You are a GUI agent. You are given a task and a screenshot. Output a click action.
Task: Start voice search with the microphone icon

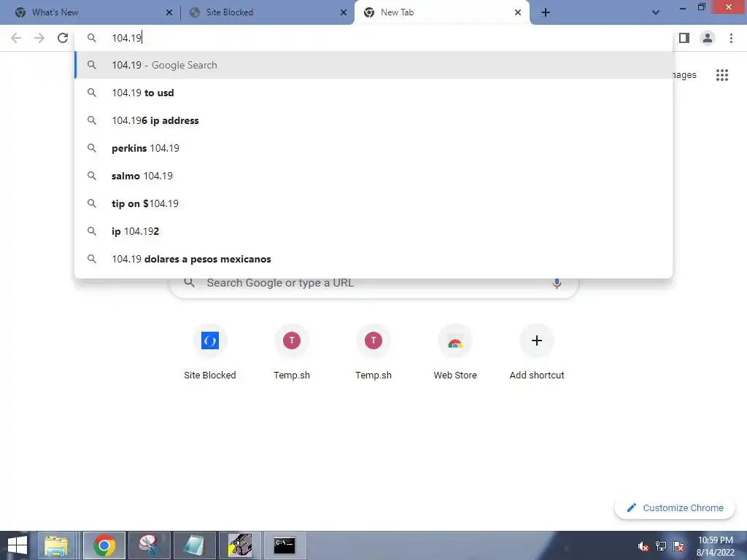coord(557,284)
